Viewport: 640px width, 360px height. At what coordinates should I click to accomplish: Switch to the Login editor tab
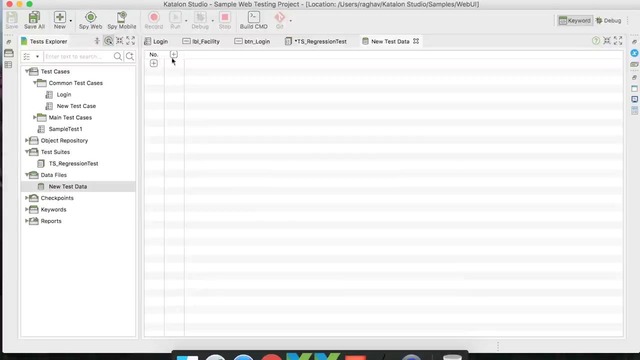click(x=156, y=41)
